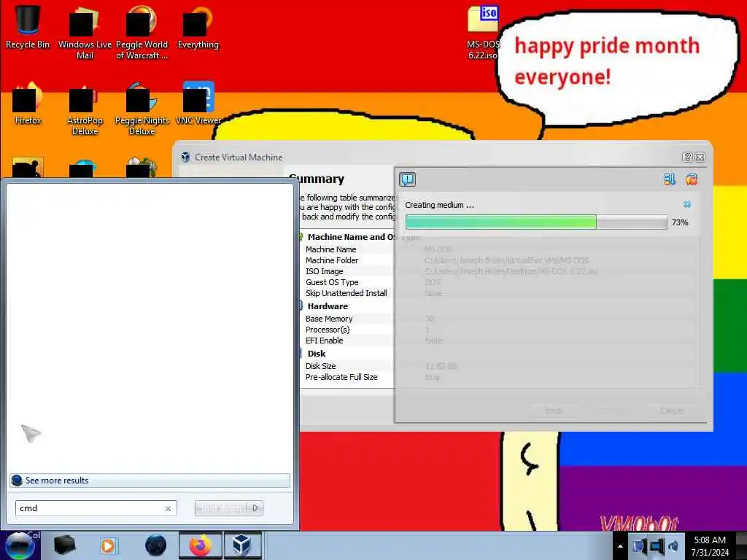Show hidden system tray icons arrow
Viewport: 747px width, 560px height.
[x=620, y=546]
